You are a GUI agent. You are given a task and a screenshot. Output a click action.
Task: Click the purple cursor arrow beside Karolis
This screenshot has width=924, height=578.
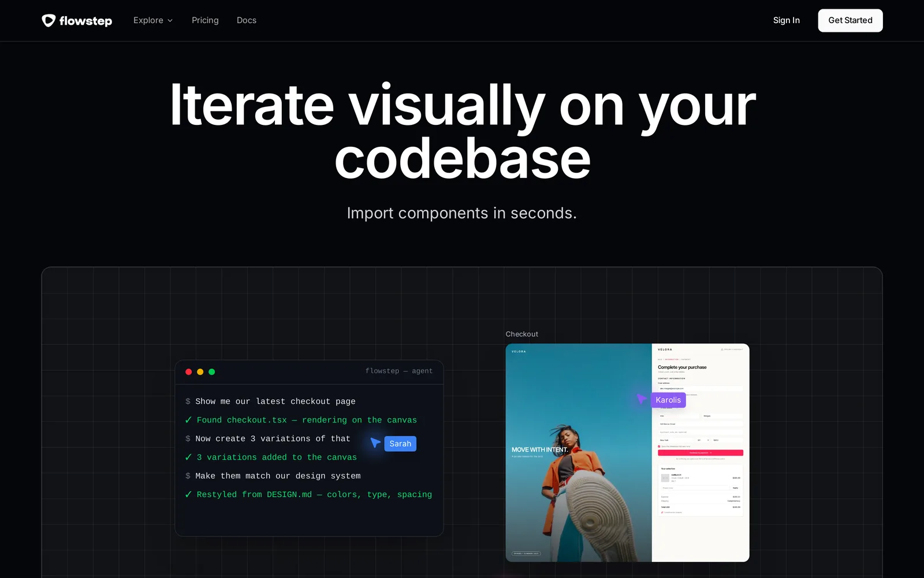click(x=642, y=399)
